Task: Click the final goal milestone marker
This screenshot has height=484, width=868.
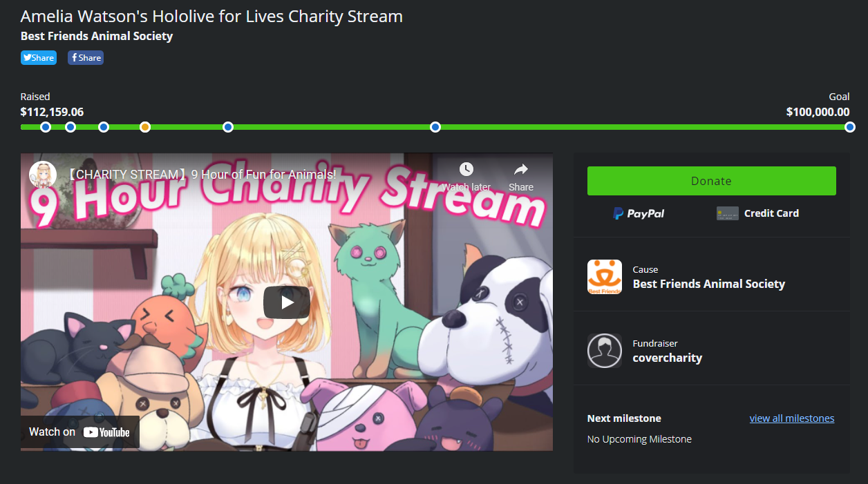Action: [x=850, y=127]
